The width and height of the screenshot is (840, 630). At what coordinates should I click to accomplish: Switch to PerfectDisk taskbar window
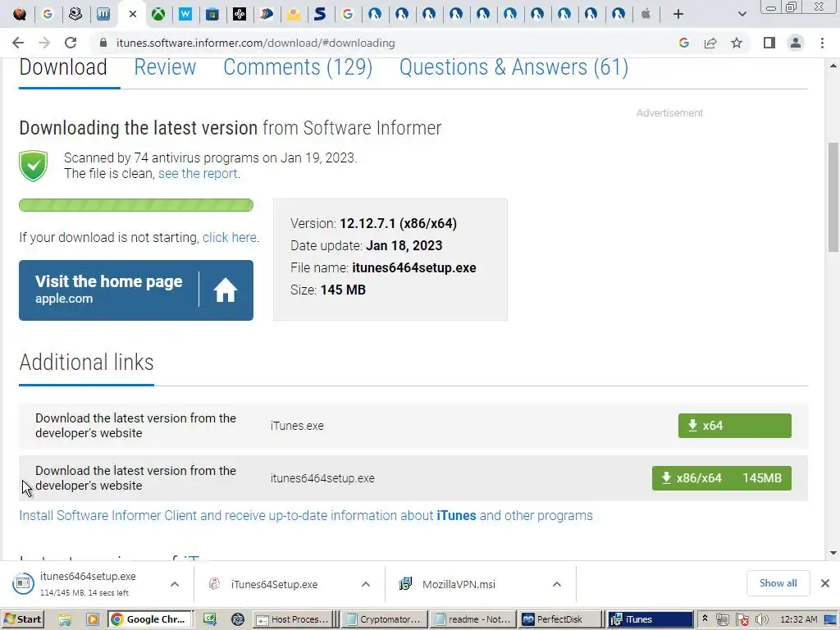pyautogui.click(x=561, y=619)
